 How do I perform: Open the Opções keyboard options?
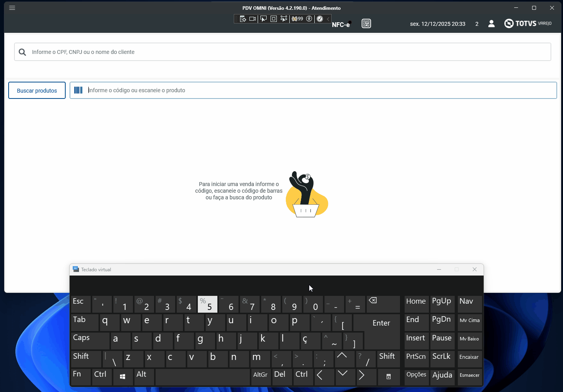click(416, 377)
